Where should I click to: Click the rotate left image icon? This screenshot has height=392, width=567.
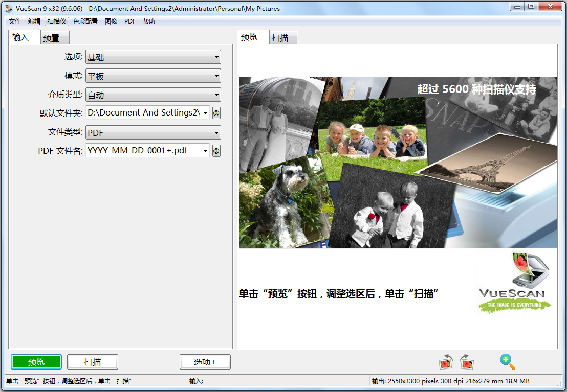point(446,362)
